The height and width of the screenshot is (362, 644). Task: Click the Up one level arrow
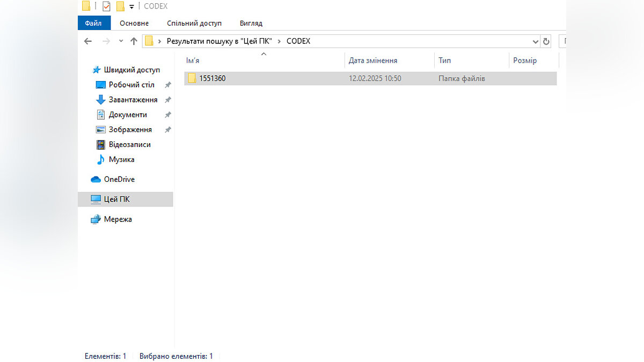coord(134,41)
